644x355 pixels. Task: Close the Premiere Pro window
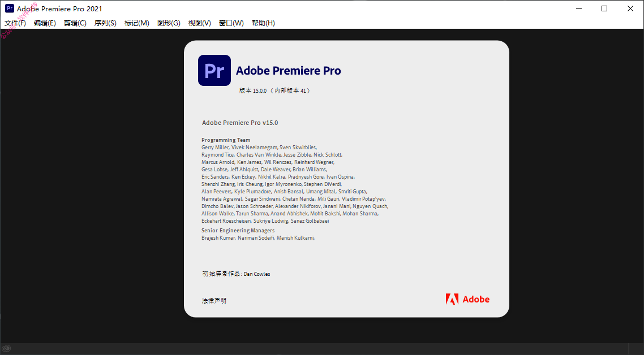tap(630, 8)
